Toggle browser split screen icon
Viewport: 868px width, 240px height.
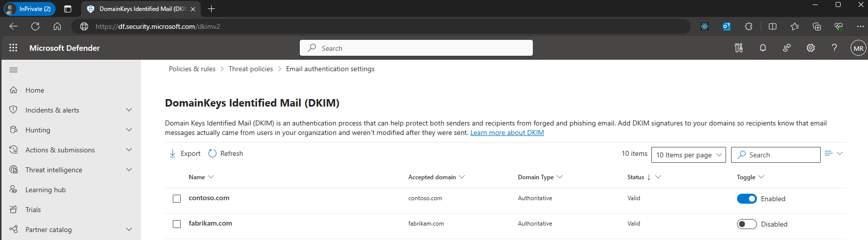[x=772, y=26]
